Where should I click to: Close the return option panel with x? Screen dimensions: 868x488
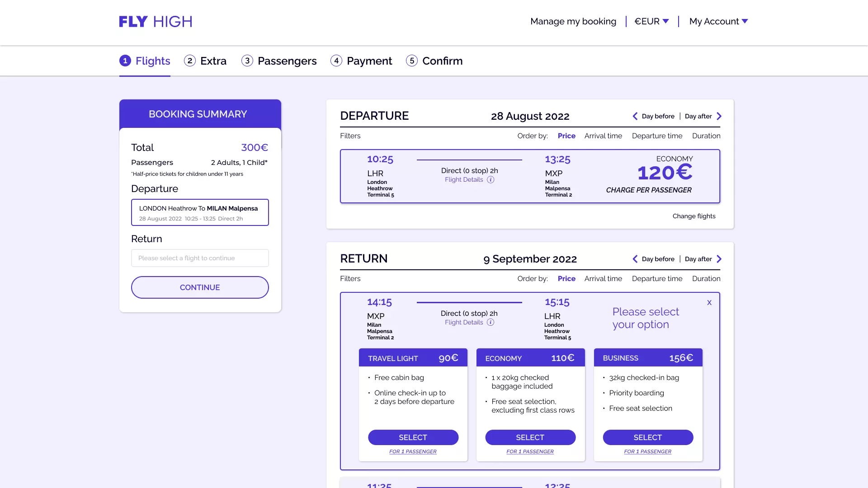click(709, 302)
